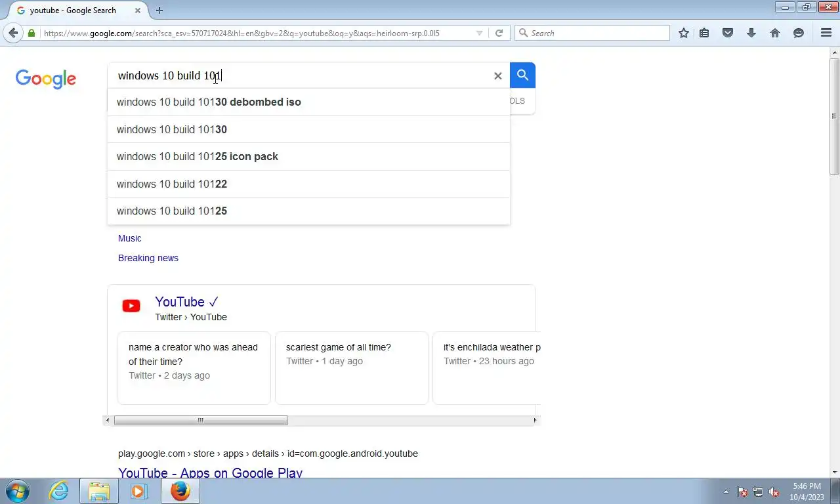Click the network tray icon
Image resolution: width=840 pixels, height=504 pixels.
pyautogui.click(x=758, y=492)
